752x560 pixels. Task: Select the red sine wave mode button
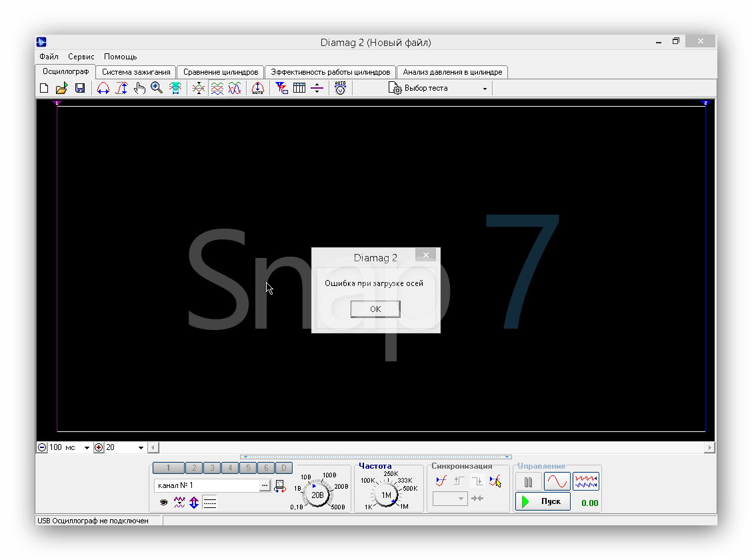557,481
